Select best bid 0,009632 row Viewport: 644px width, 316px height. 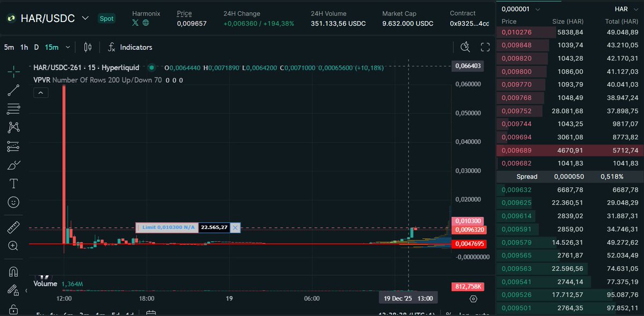[x=569, y=189]
